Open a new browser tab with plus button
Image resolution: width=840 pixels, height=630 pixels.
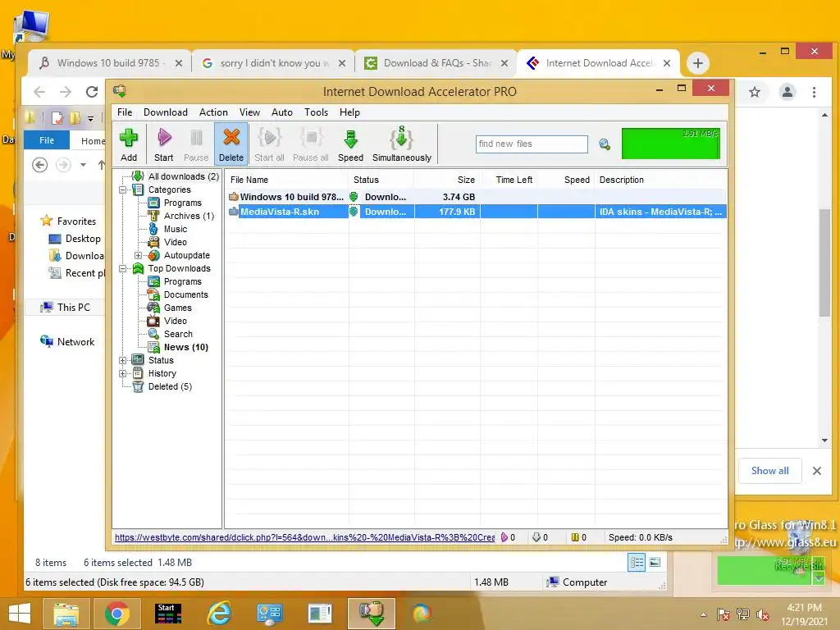pos(697,63)
